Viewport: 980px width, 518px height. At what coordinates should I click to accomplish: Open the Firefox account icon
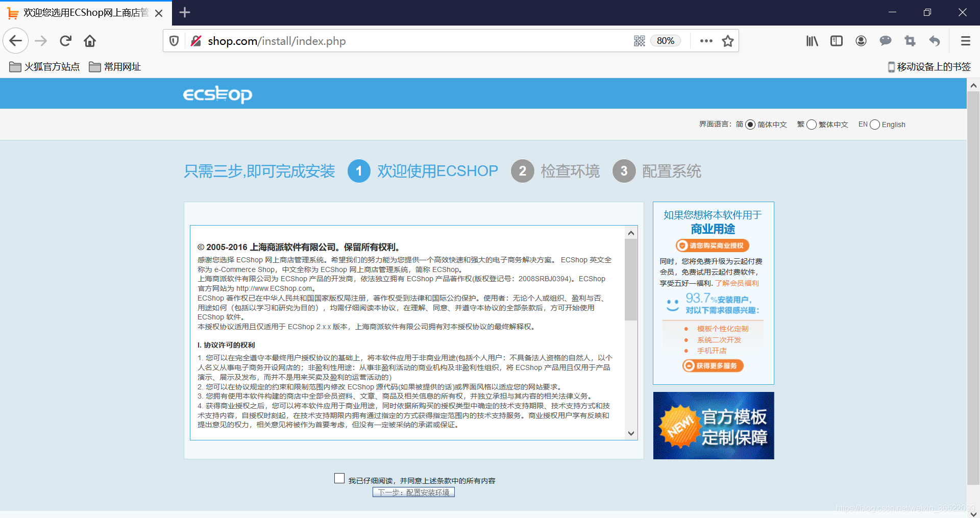861,41
